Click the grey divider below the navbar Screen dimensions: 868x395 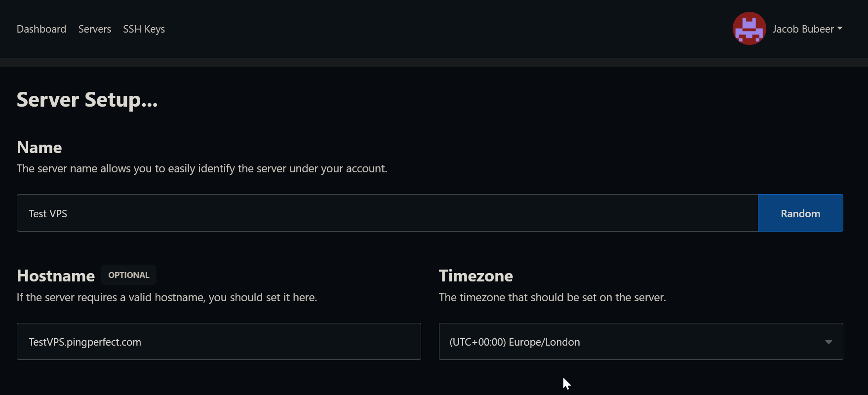pos(434,63)
